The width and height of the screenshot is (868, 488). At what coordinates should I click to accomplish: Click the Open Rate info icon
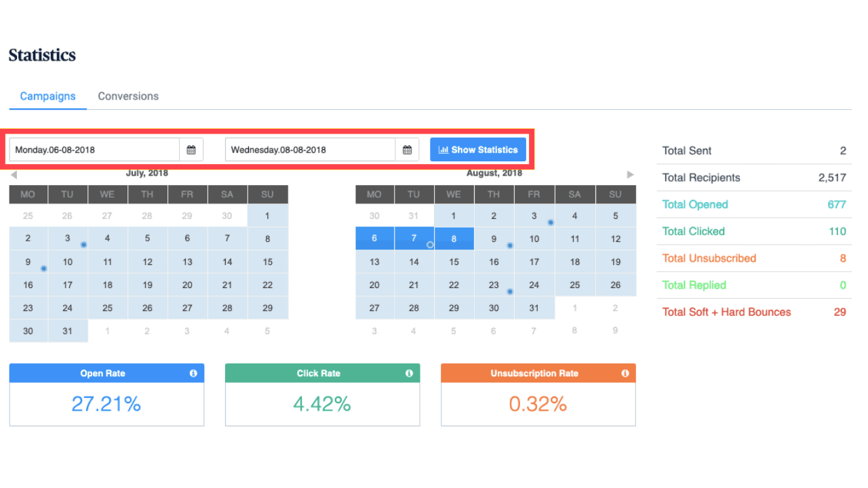point(193,373)
